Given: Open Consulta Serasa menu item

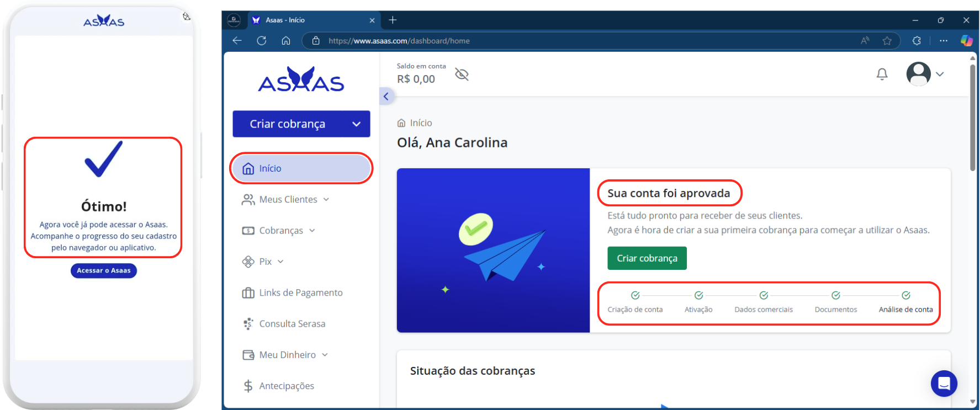Looking at the screenshot, I should (x=292, y=324).
